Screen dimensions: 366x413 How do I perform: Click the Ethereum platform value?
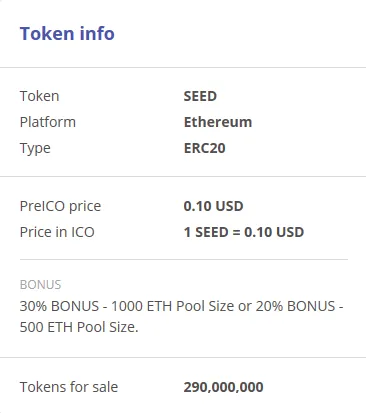[218, 122]
